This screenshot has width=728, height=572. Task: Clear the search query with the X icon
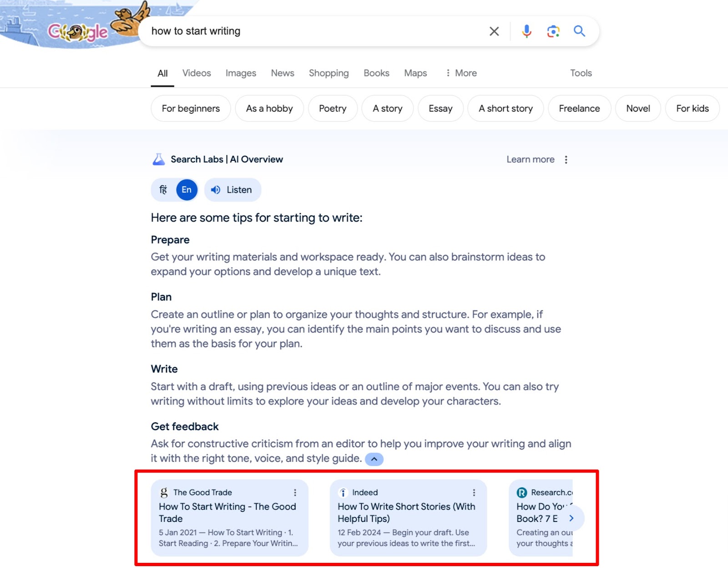tap(494, 31)
